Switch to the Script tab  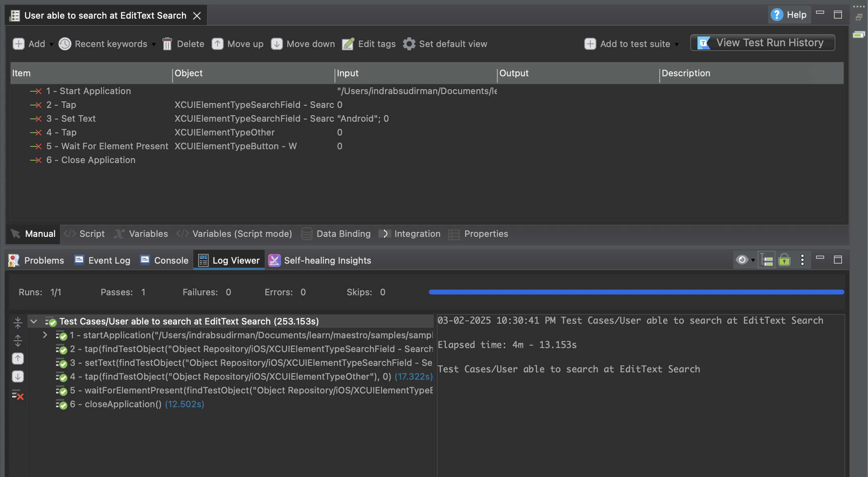(84, 234)
